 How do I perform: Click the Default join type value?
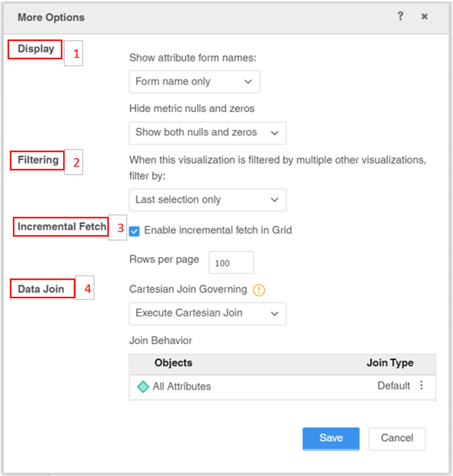pos(393,386)
